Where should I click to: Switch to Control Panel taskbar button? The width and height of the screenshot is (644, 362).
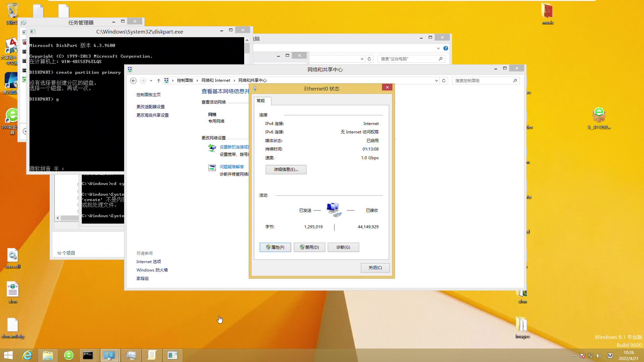coord(109,355)
